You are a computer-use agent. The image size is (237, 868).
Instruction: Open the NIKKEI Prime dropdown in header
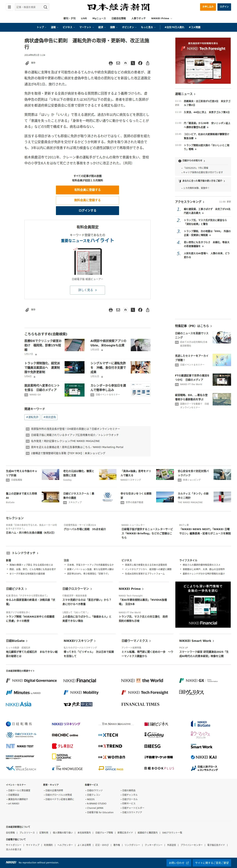coord(162,18)
